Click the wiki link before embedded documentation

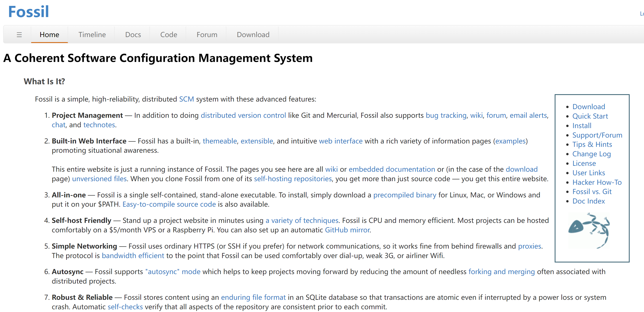(x=331, y=169)
